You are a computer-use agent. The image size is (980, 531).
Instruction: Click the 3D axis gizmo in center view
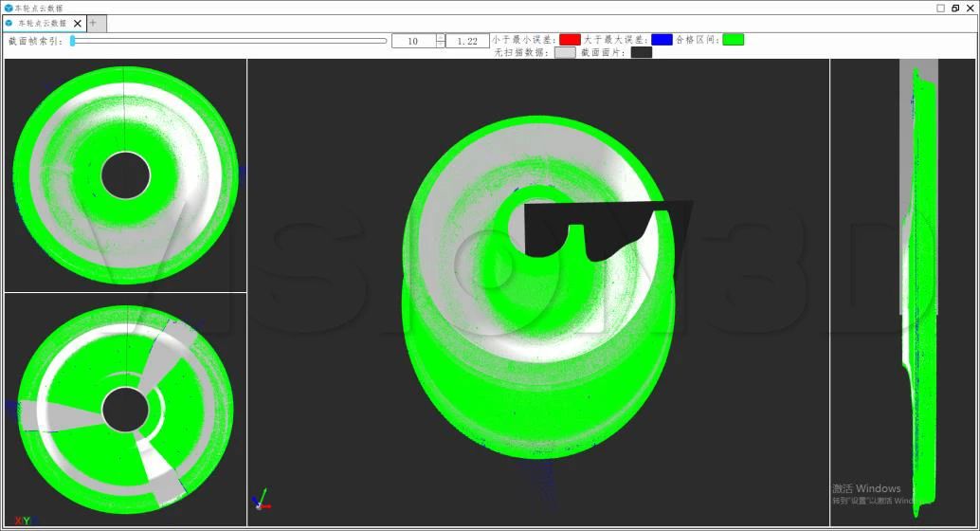(261, 501)
